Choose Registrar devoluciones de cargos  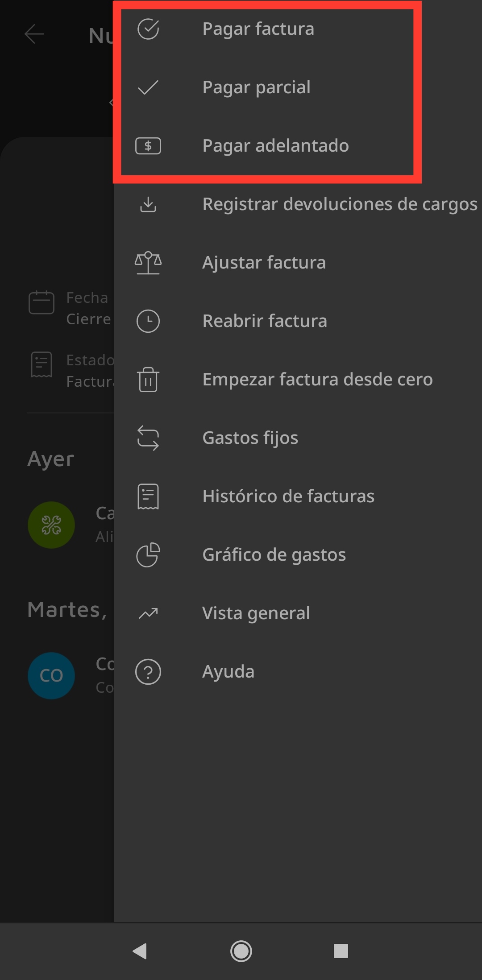tap(339, 204)
